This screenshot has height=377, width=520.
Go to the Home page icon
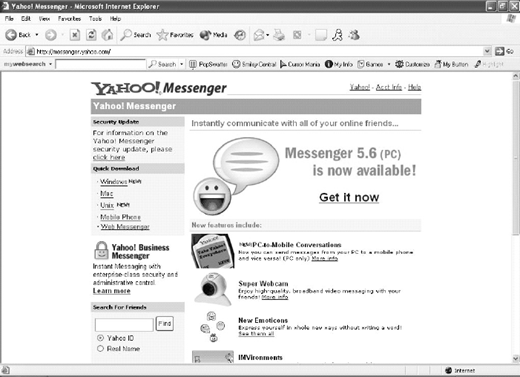pos(107,35)
